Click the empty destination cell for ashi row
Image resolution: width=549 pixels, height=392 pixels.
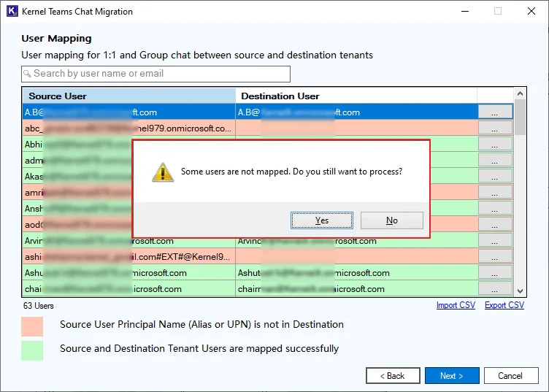[356, 256]
